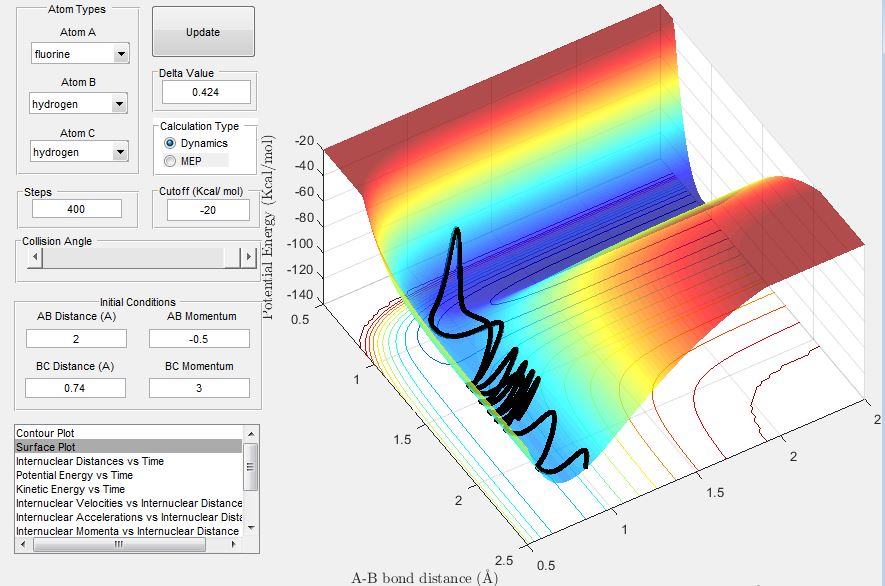The width and height of the screenshot is (885, 586).
Task: Select the Dynamics calculation type
Action: 195,143
